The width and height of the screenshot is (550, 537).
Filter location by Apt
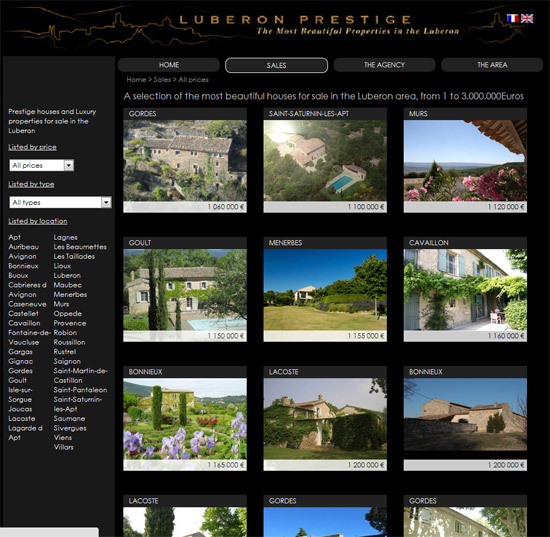14,237
